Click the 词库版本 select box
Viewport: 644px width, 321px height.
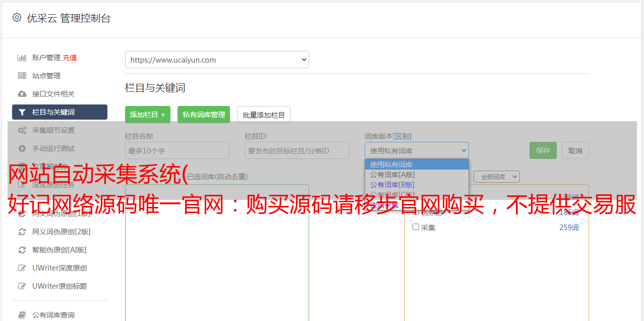417,150
